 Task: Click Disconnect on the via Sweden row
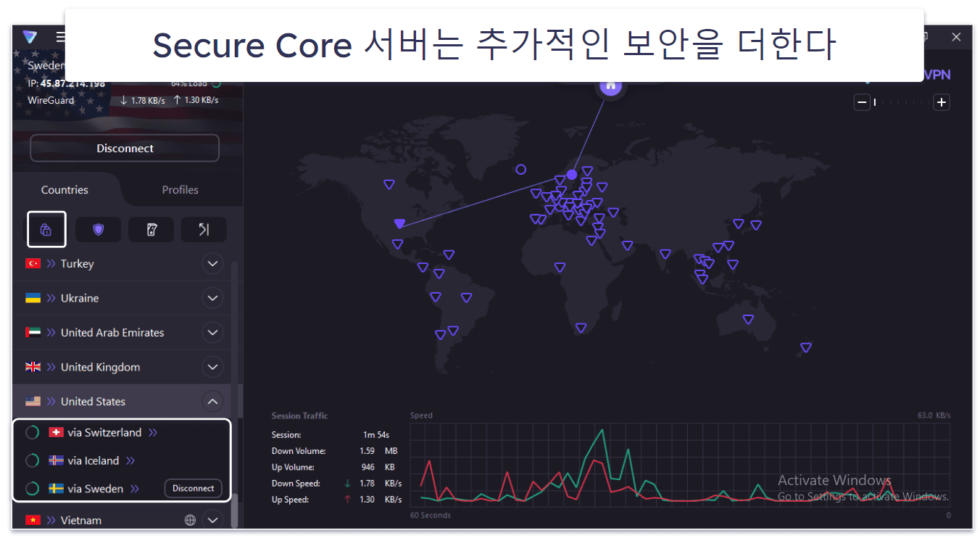[x=193, y=489]
